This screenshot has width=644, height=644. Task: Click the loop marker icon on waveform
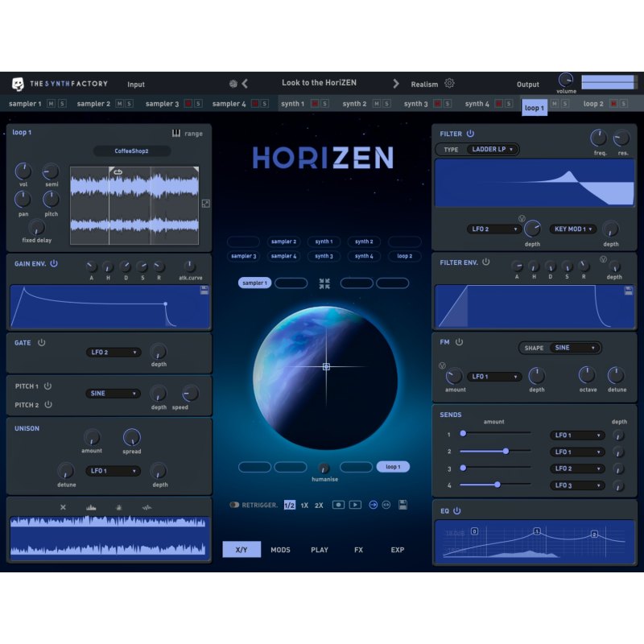(118, 172)
